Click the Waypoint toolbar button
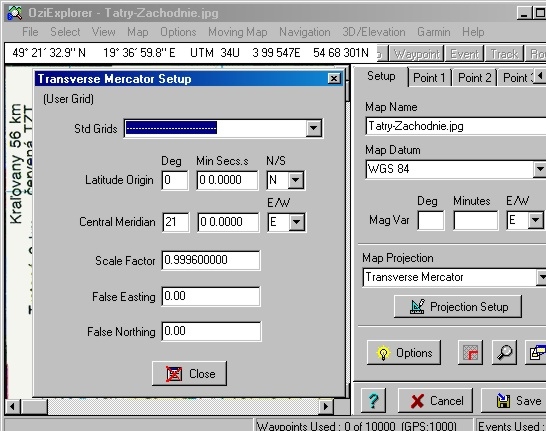The image size is (546, 431). 416,54
